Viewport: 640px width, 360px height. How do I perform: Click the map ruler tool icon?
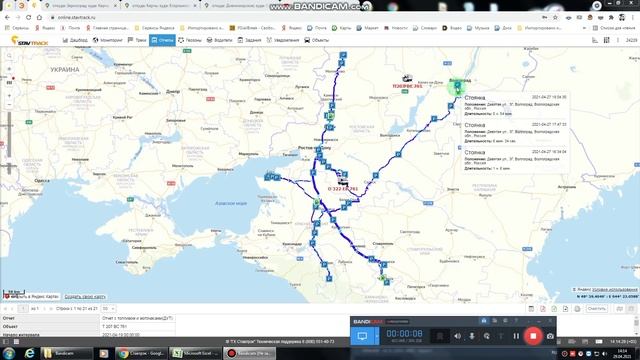(x=9, y=82)
